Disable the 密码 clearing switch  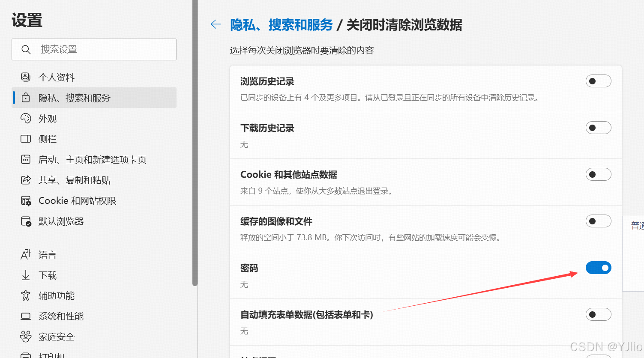tap(598, 268)
